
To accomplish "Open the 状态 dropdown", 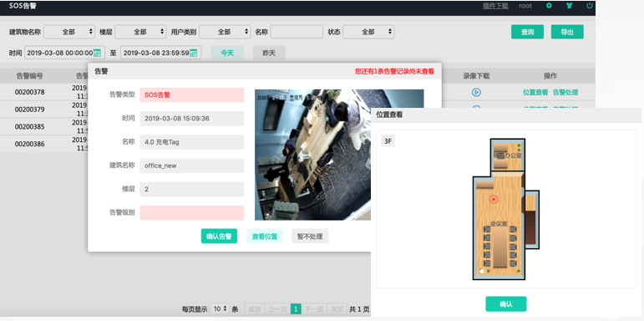I will coord(368,32).
